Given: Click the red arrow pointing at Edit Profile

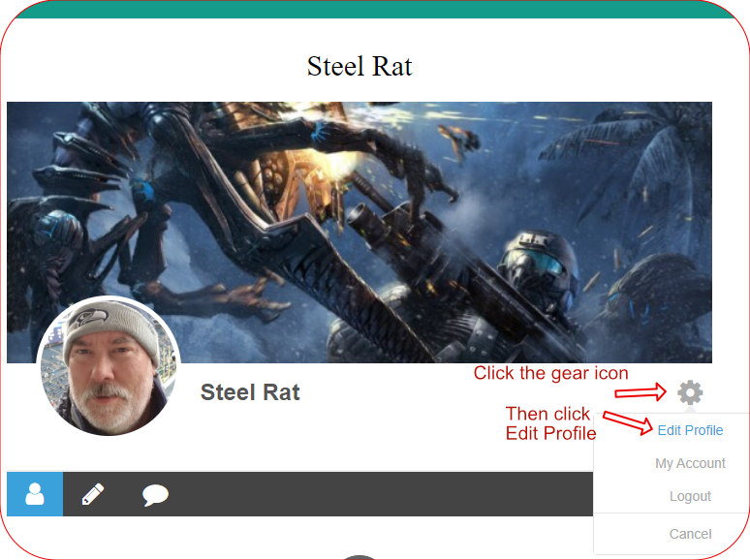Looking at the screenshot, I should point(628,422).
